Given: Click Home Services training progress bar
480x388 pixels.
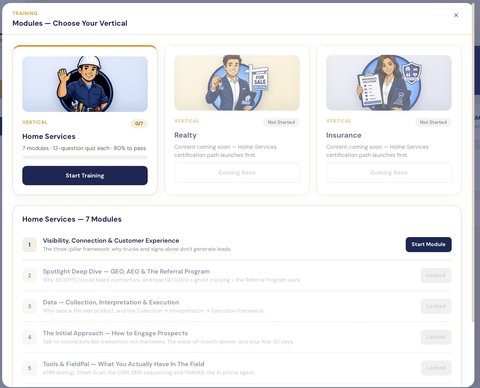Looking at the screenshot, I should [x=85, y=157].
